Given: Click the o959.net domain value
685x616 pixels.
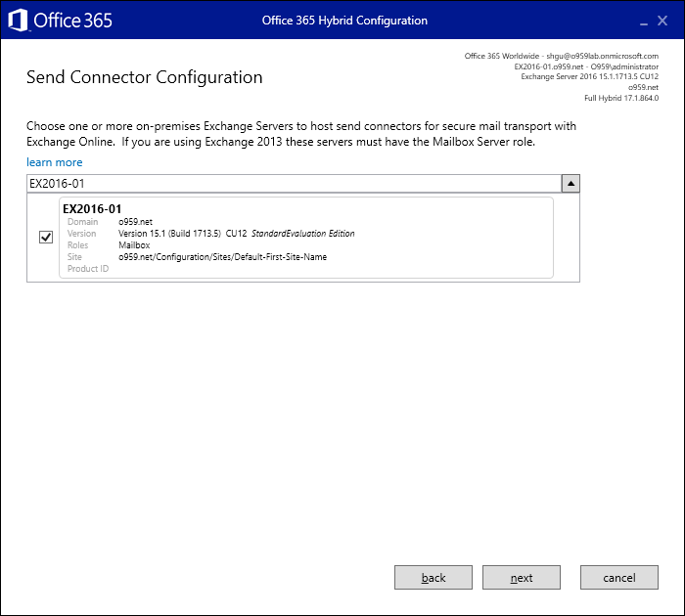Looking at the screenshot, I should pos(135,222).
